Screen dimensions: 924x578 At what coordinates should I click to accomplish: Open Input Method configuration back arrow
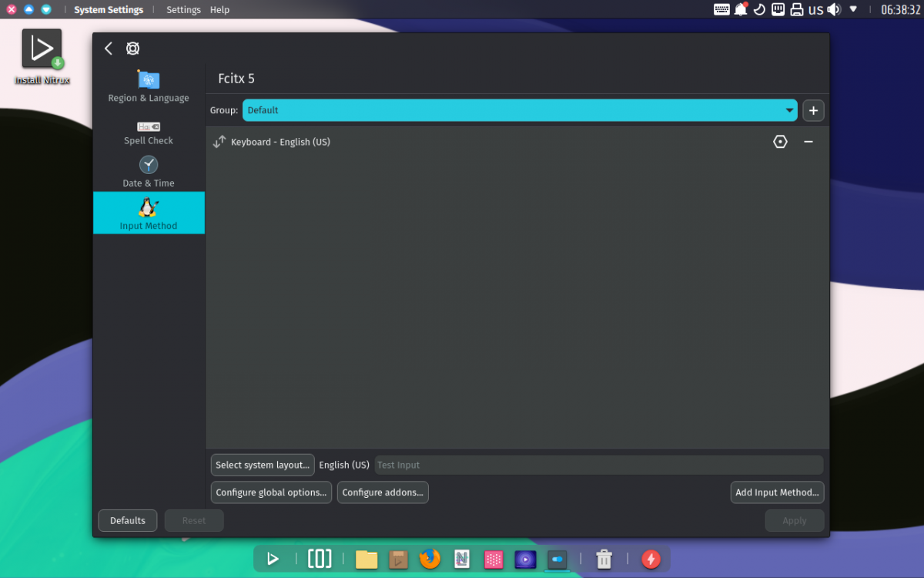[108, 48]
